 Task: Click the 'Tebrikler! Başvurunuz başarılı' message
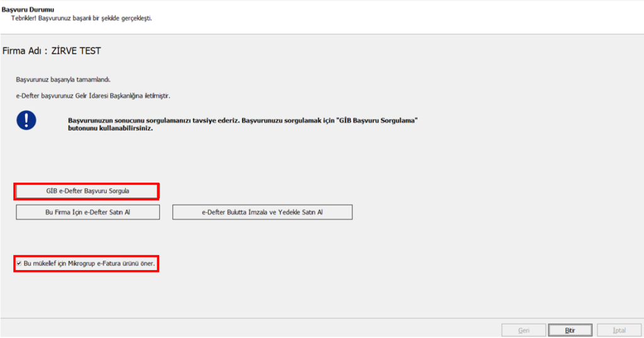(x=81, y=18)
